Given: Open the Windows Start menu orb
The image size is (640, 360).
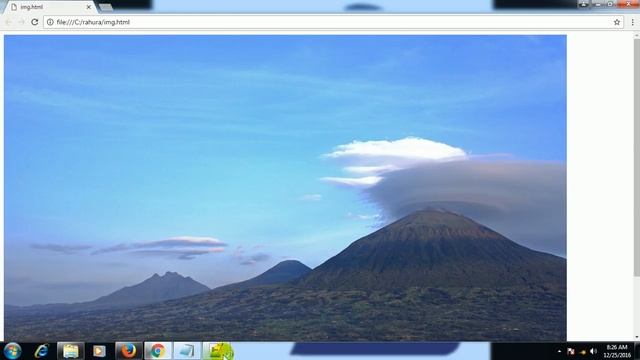Looking at the screenshot, I should (12, 351).
